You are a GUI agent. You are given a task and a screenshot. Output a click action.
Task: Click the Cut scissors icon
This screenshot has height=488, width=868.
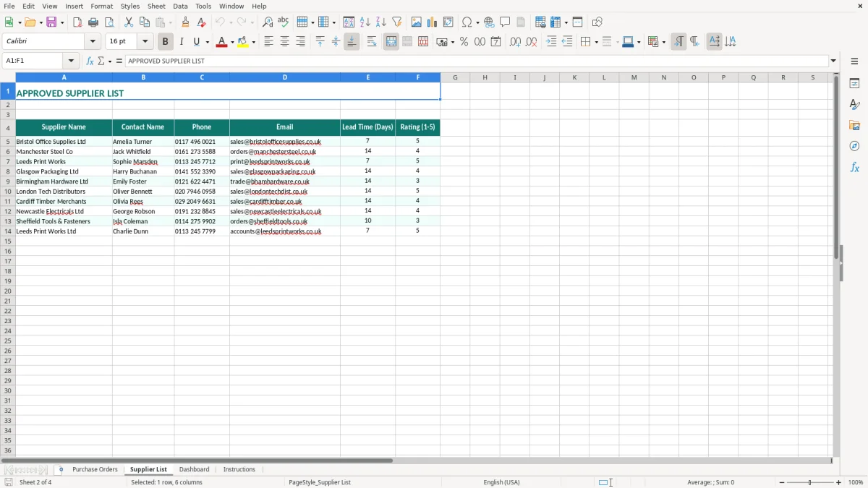[x=129, y=22]
